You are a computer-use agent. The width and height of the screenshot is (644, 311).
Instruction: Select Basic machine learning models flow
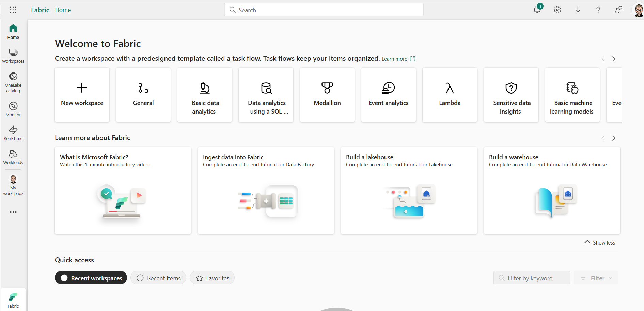(572, 95)
